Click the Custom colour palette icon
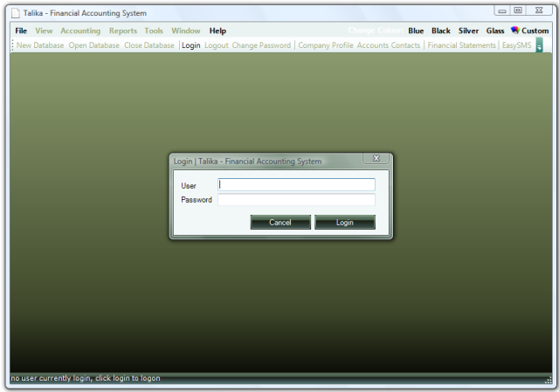 514,31
